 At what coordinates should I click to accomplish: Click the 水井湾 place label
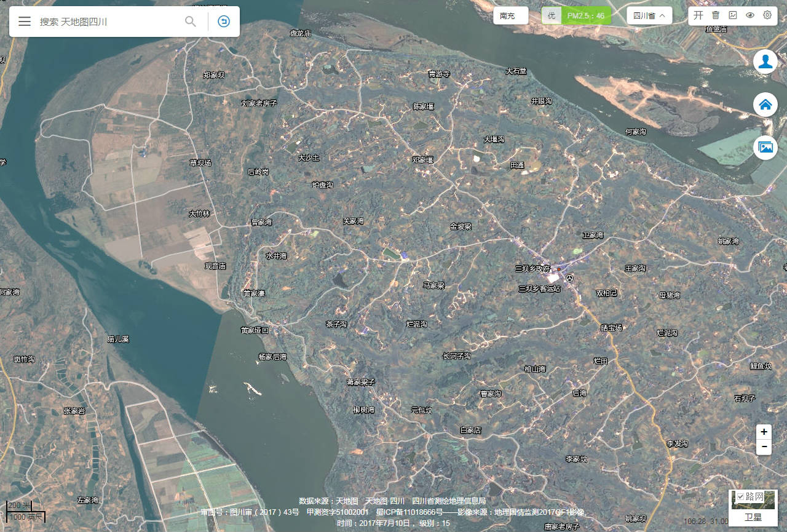click(x=276, y=256)
